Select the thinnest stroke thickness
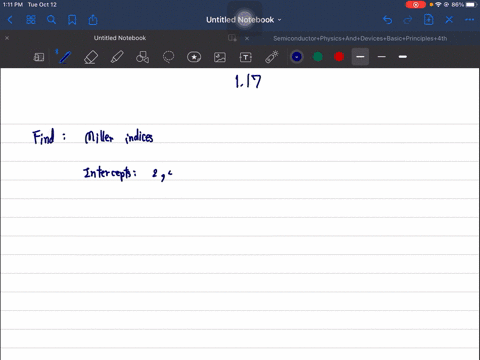The width and height of the screenshot is (480, 360). coord(382,57)
